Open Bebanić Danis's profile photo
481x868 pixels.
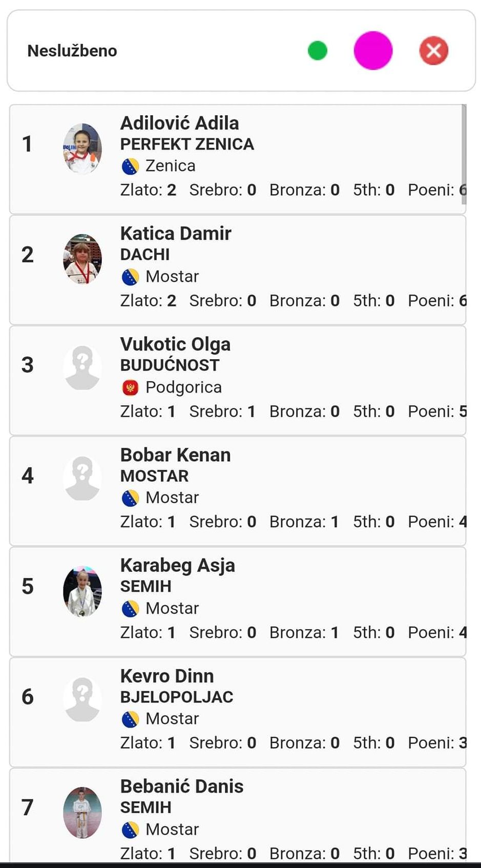(82, 812)
